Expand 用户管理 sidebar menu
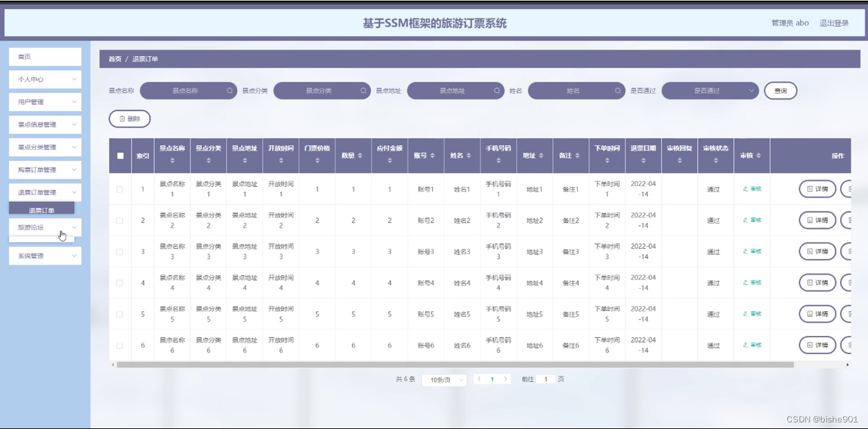The image size is (868, 429). (45, 102)
